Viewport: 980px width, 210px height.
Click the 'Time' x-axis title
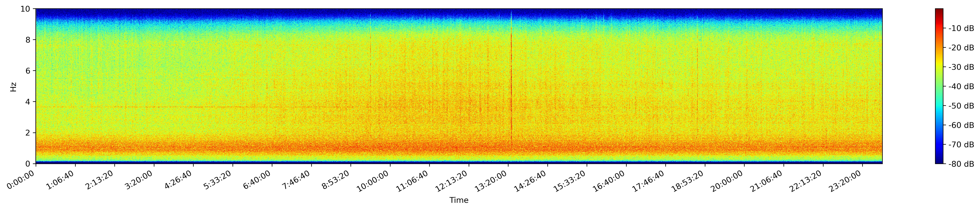pyautogui.click(x=459, y=200)
